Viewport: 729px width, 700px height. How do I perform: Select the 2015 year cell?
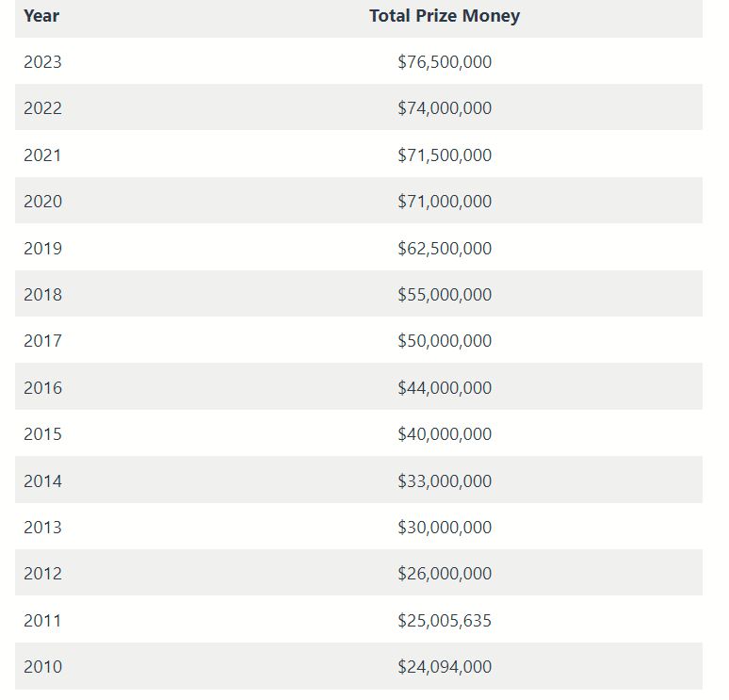(42, 434)
